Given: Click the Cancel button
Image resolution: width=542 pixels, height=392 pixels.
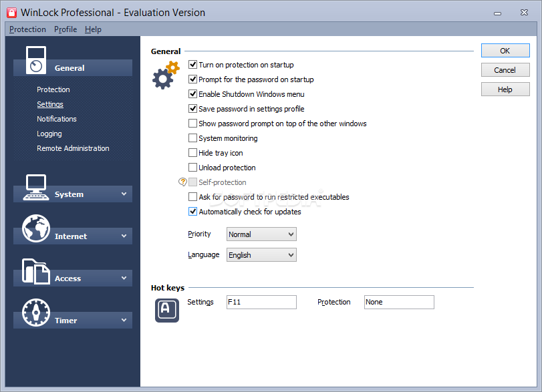Looking at the screenshot, I should [505, 70].
